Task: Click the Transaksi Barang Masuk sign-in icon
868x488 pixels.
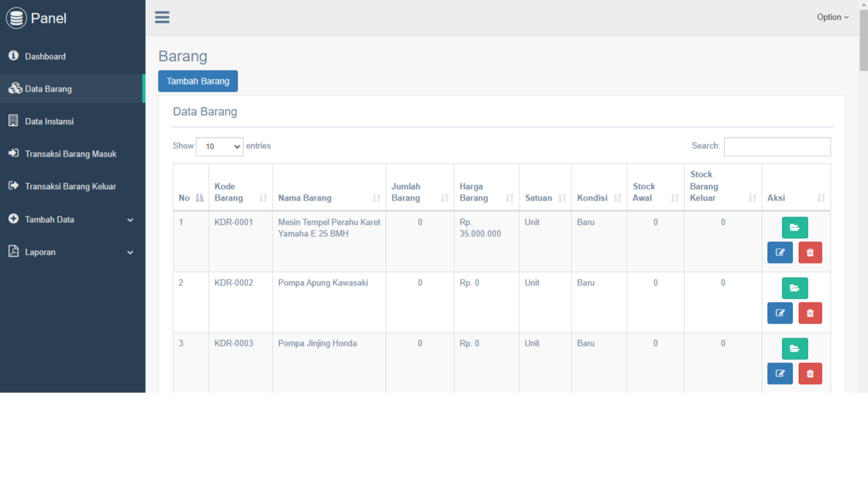Action: click(14, 153)
